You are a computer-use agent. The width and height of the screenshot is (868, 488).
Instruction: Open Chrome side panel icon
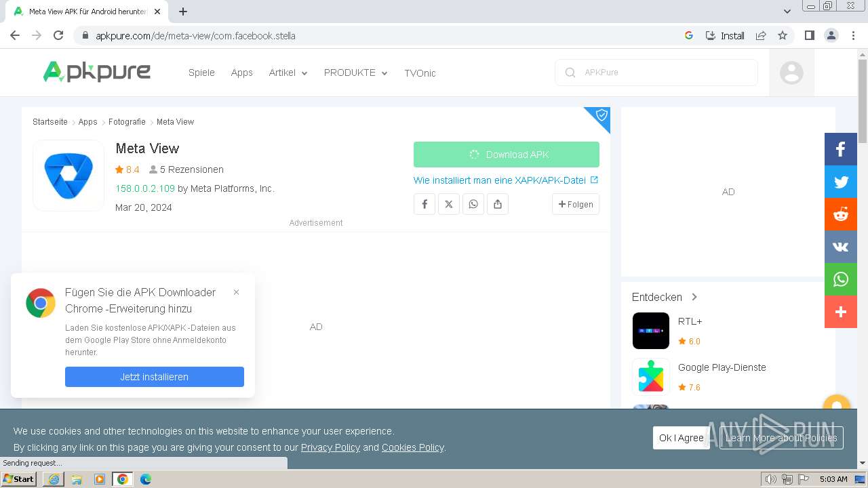click(809, 35)
